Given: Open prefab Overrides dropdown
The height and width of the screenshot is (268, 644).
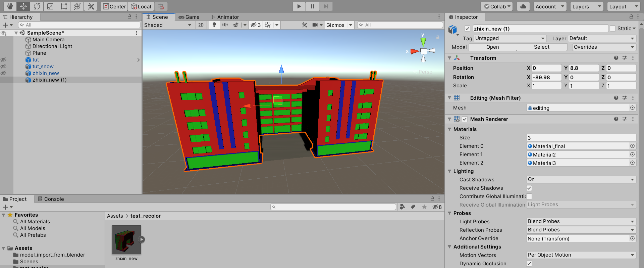Looking at the screenshot, I should [604, 47].
